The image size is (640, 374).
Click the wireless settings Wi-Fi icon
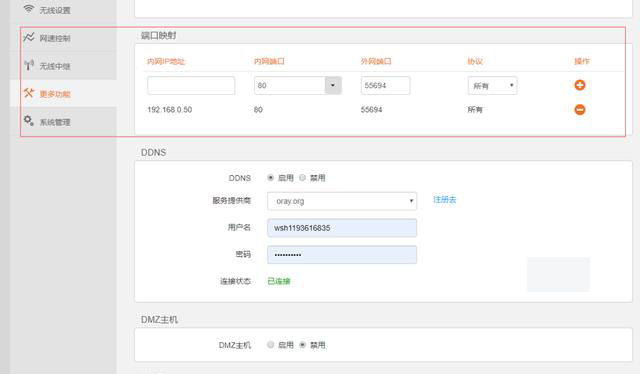tap(28, 9)
